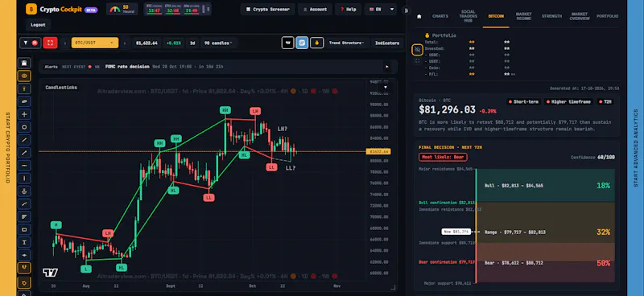Toggle the blue notes chart overlay button
This screenshot has height=296, width=644.
point(302,43)
